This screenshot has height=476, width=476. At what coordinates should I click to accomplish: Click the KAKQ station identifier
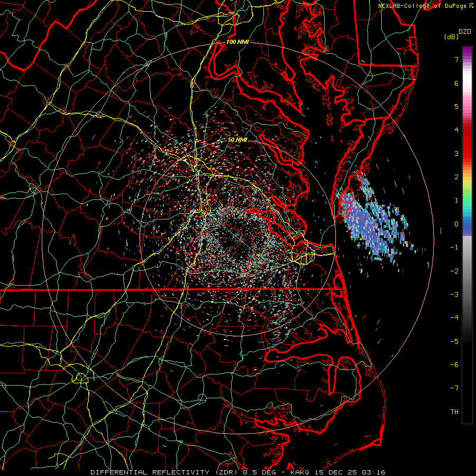[x=300, y=472]
